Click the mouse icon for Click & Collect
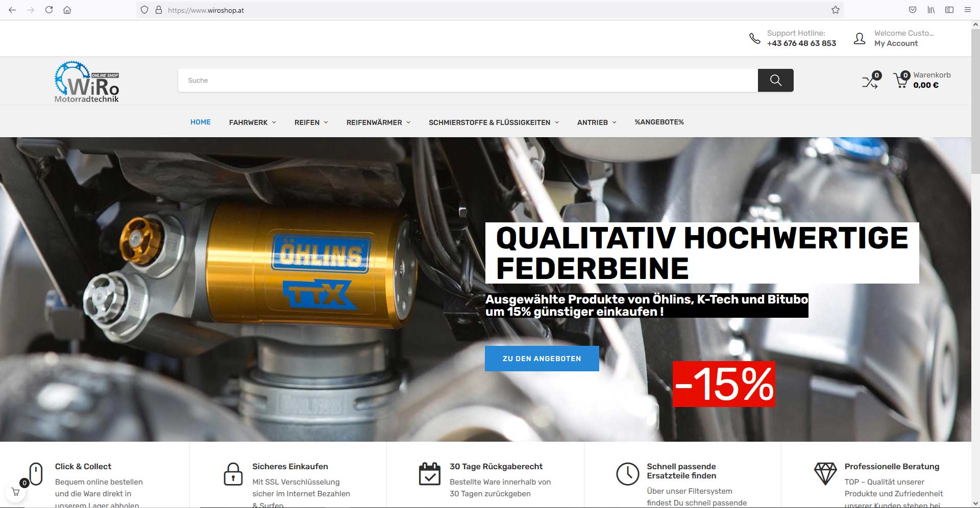This screenshot has height=508, width=980. pos(36,474)
